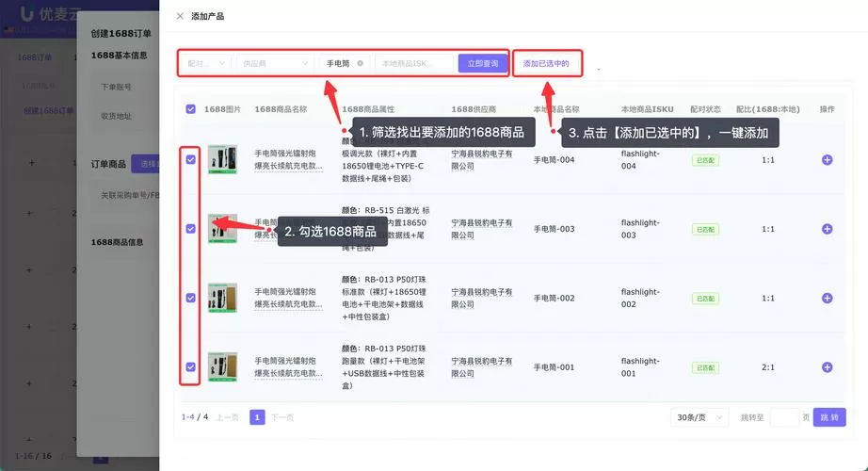Click the 配对状态 column header
Screen dimensions: 868x471
point(705,109)
